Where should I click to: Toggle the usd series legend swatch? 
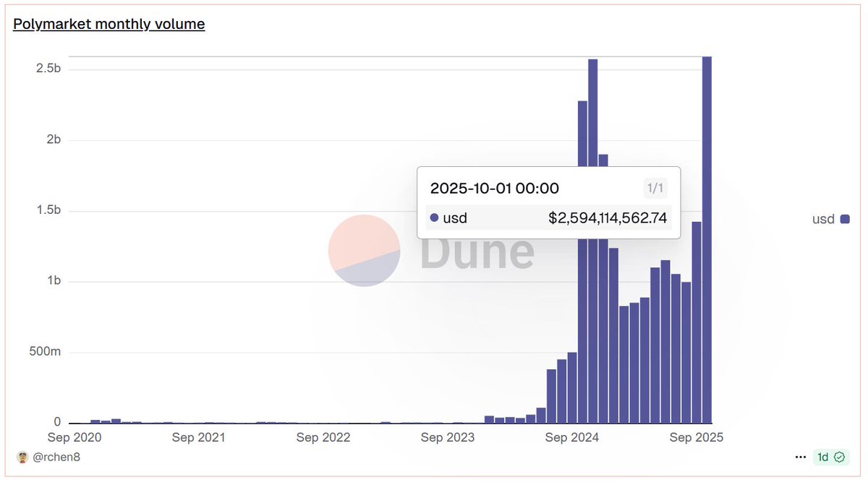coord(844,219)
